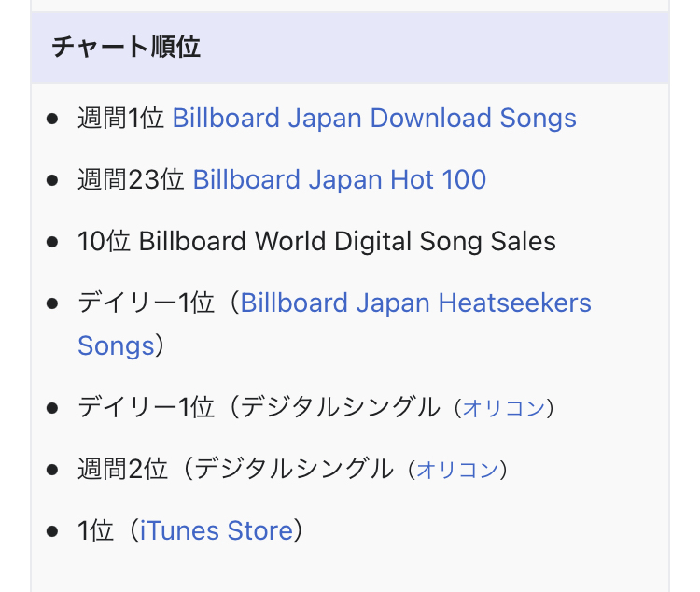Viewport: 700px width, 592px height.
Task: Click the '週間2位' text label
Action: 123,469
